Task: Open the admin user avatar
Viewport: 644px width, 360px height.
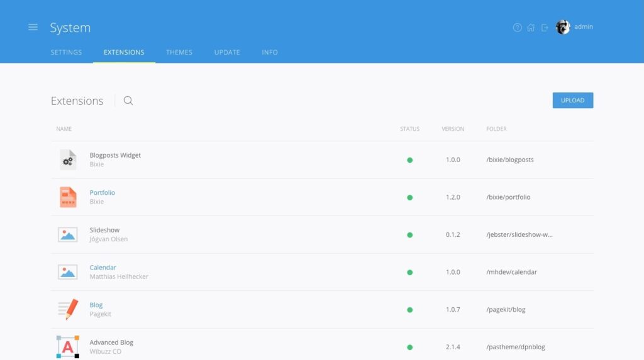Action: [x=563, y=27]
